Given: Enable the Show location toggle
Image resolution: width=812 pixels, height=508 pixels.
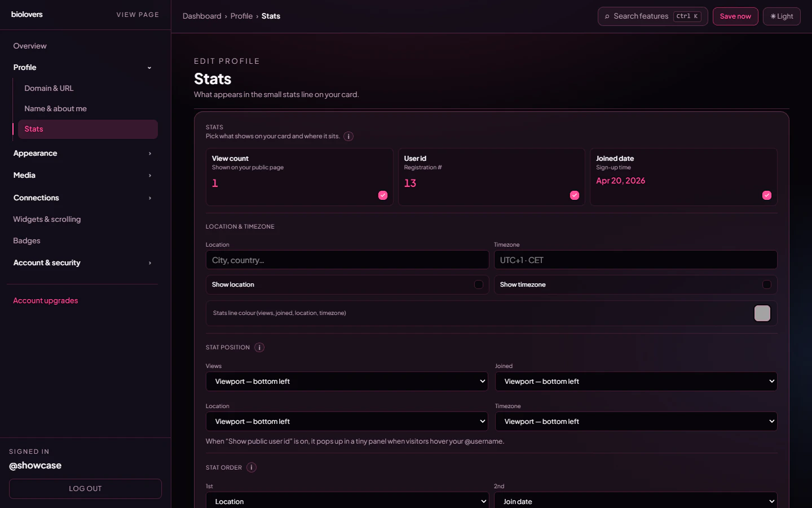Looking at the screenshot, I should [479, 284].
